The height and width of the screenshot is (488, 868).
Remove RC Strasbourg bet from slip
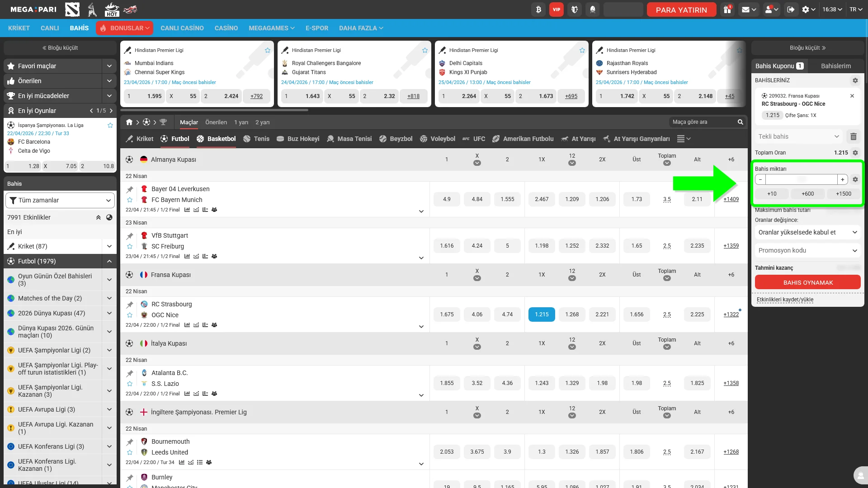click(x=852, y=96)
